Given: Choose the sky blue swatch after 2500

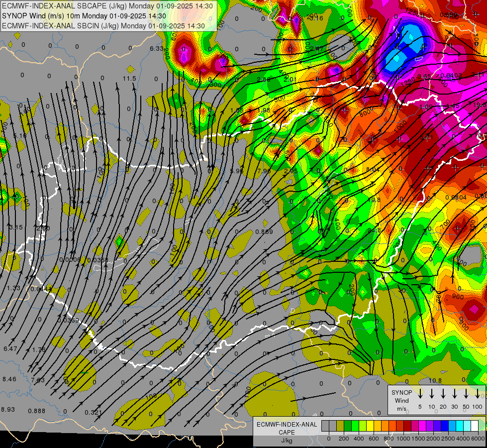Looking at the screenshot, I should point(452,426).
